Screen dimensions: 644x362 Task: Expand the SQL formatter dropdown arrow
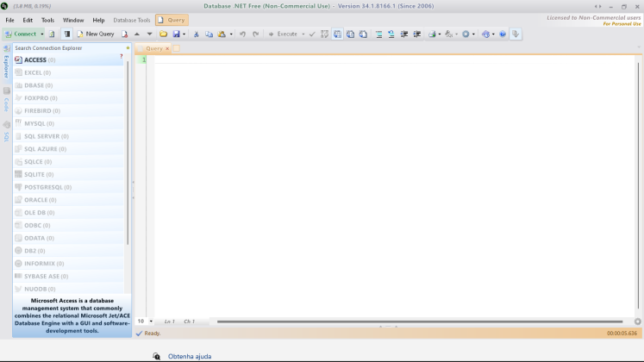pyautogui.click(x=456, y=34)
